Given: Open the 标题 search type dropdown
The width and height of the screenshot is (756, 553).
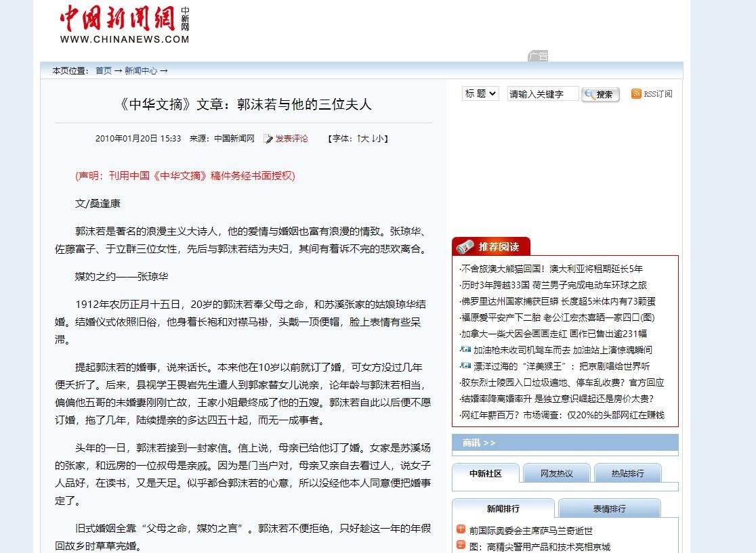Looking at the screenshot, I should pyautogui.click(x=480, y=93).
